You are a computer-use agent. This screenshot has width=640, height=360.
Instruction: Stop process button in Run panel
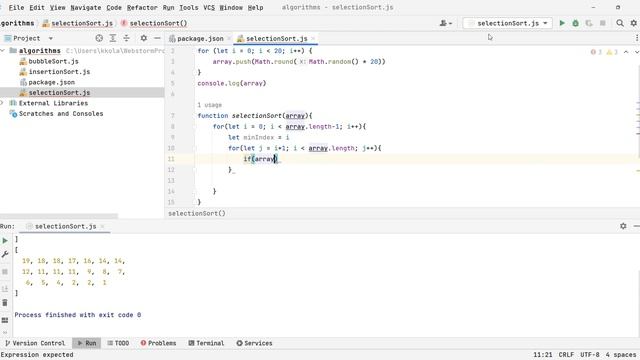[x=5, y=271]
